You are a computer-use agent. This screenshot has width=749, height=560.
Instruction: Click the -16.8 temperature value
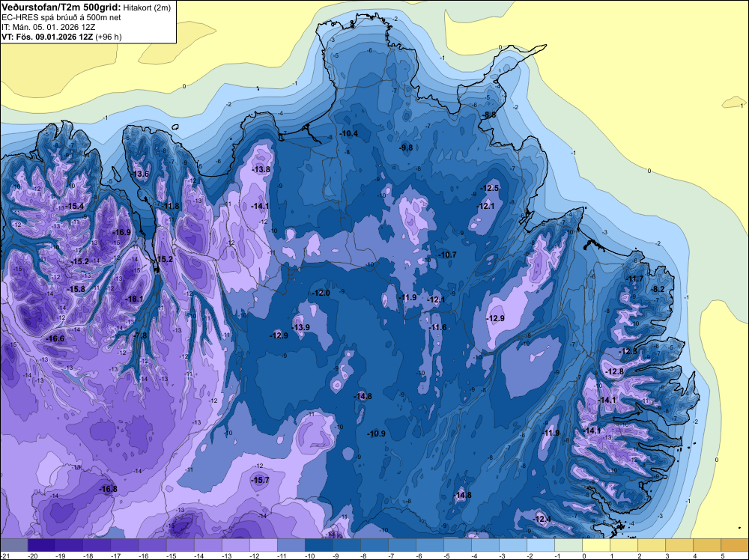pos(108,490)
